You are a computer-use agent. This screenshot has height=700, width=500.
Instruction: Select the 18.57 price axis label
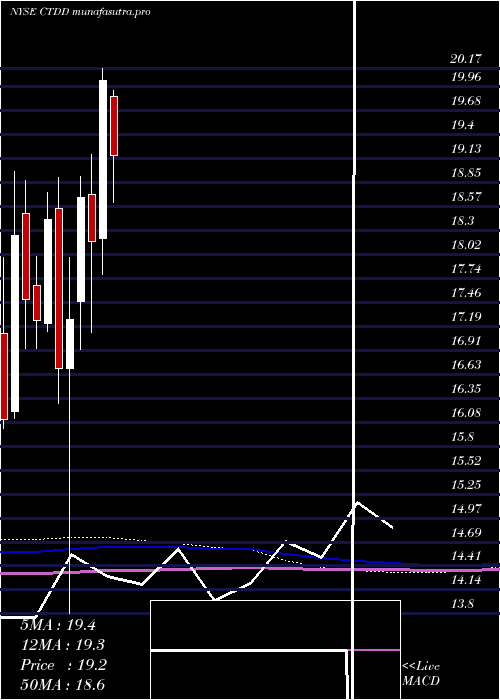click(x=466, y=197)
